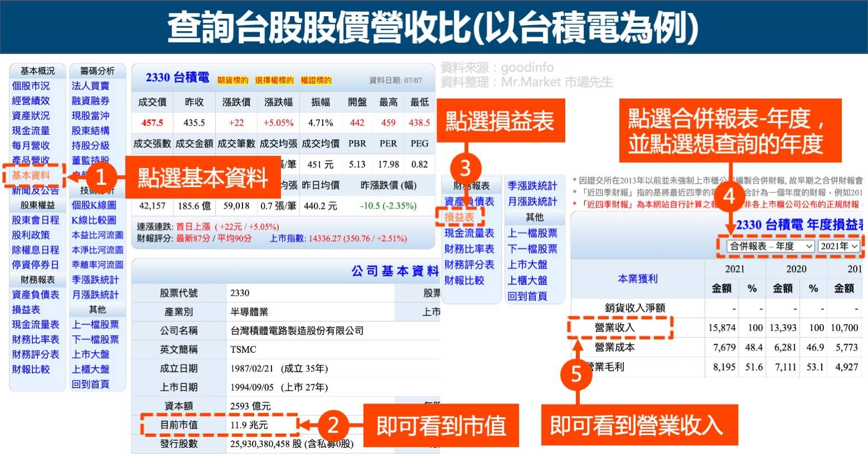Click the TSMC English abbreviation cell

point(243,350)
